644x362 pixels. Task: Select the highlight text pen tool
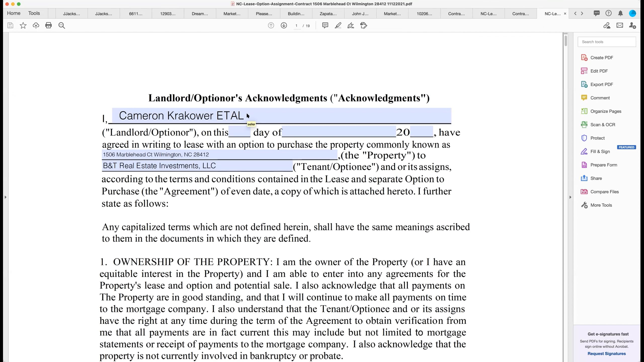[x=338, y=25]
